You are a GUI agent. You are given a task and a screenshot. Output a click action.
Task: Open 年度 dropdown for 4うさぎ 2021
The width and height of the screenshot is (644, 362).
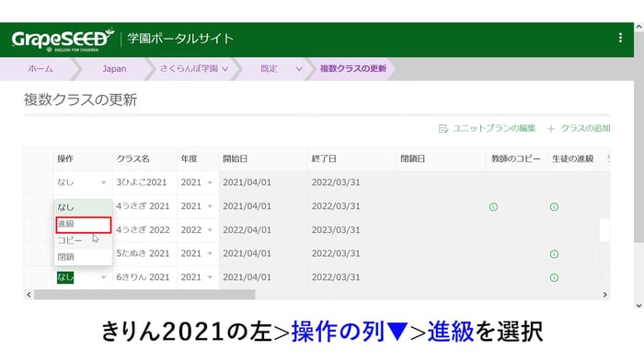210,206
